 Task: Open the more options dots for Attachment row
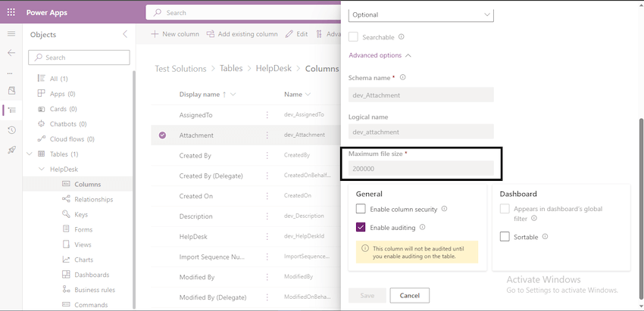267,135
